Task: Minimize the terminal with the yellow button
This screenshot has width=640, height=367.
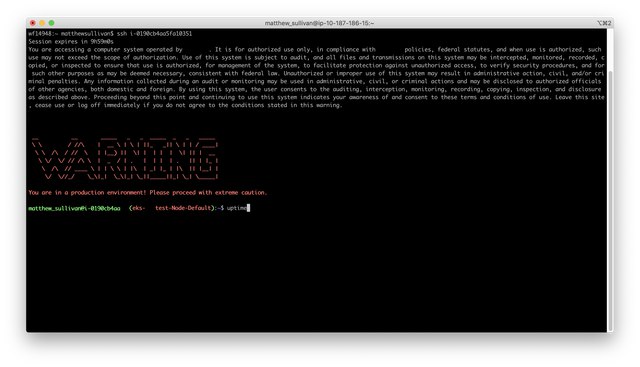Action: tap(42, 23)
